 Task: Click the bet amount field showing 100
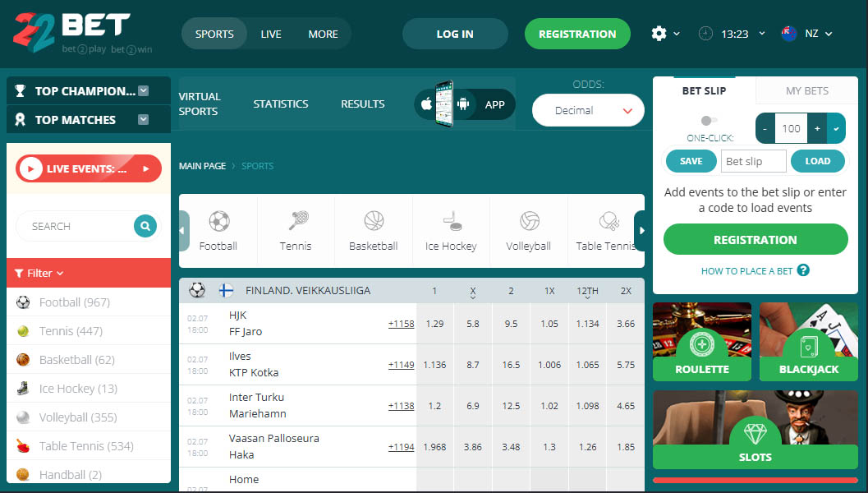pos(791,128)
